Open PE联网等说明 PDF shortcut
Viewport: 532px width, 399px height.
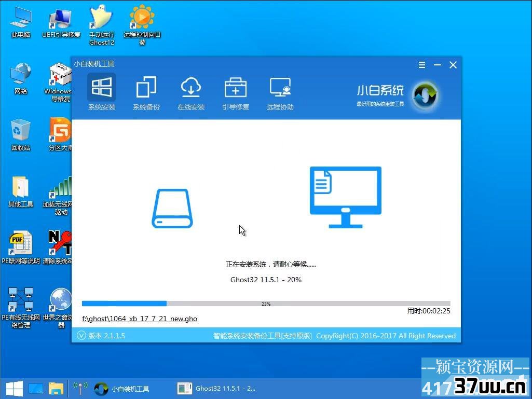click(x=21, y=247)
